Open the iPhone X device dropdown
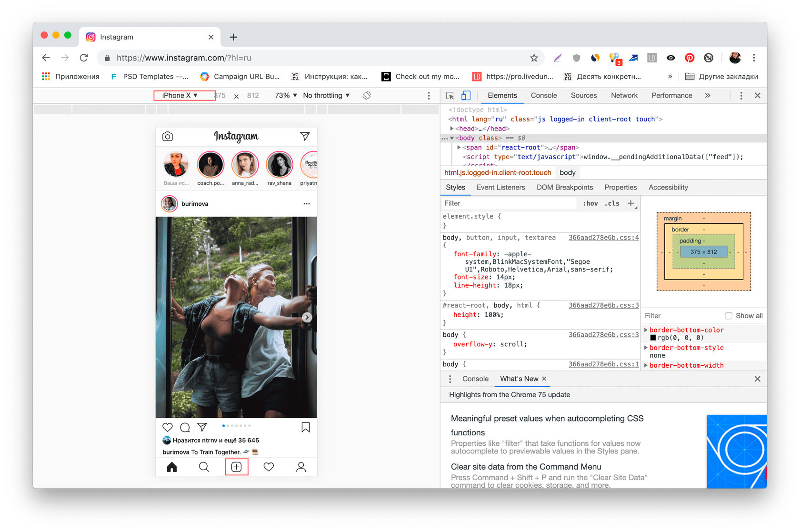 point(180,95)
